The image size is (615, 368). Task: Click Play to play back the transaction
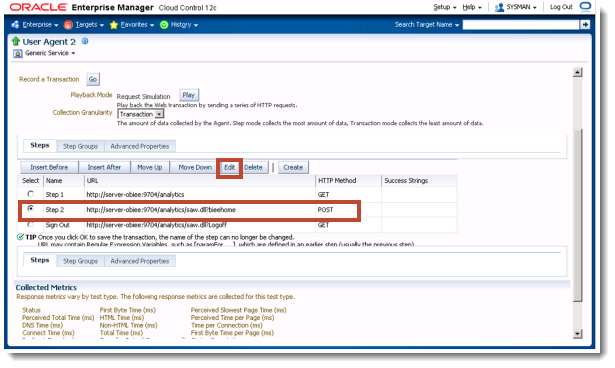pos(189,95)
